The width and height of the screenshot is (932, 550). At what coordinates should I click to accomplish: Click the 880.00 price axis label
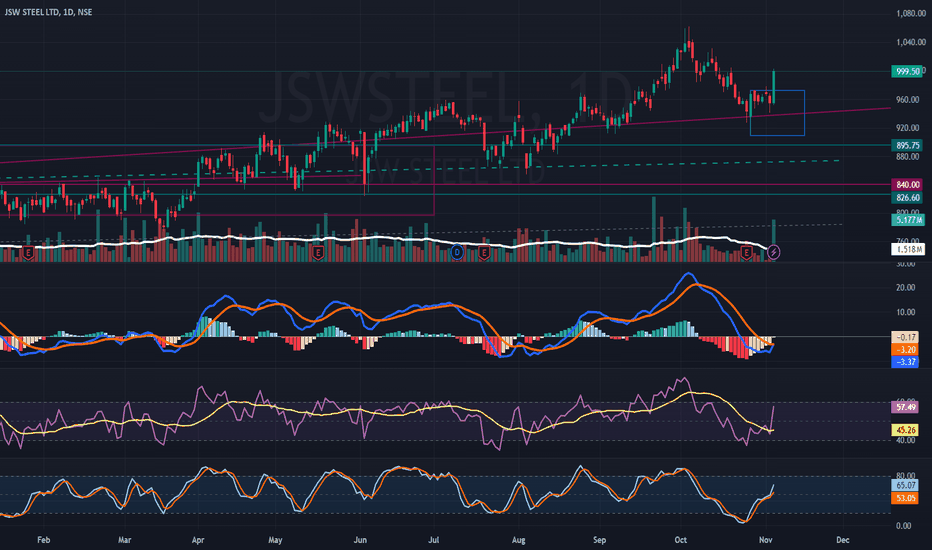coord(907,157)
